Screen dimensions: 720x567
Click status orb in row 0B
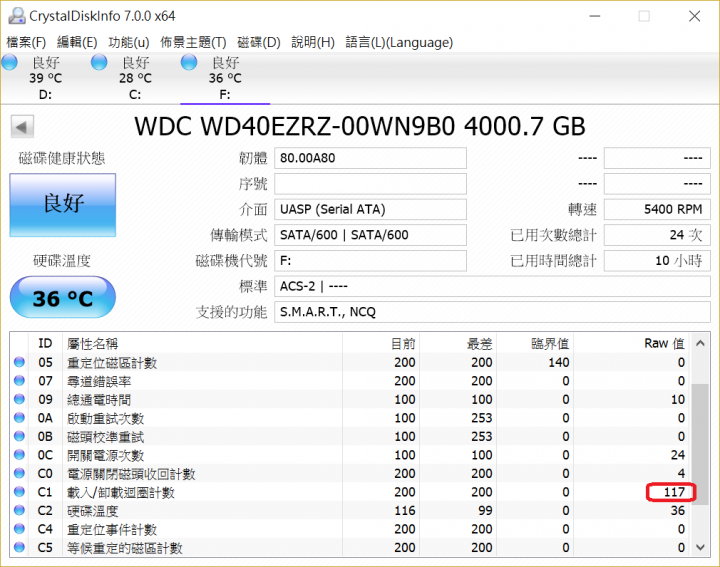19,436
